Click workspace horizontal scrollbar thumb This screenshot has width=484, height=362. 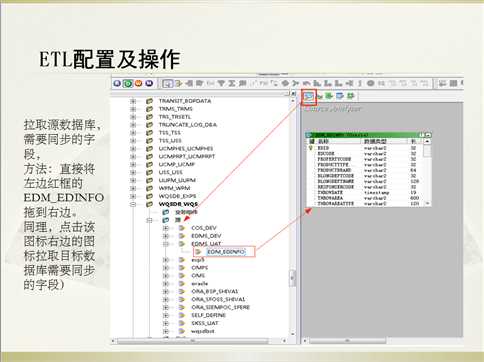pyautogui.click(x=348, y=341)
